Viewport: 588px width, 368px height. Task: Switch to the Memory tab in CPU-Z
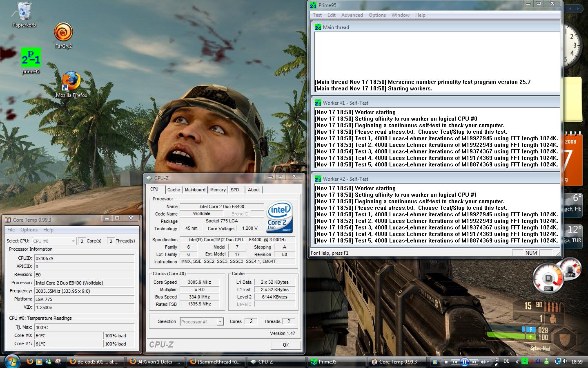tap(218, 190)
